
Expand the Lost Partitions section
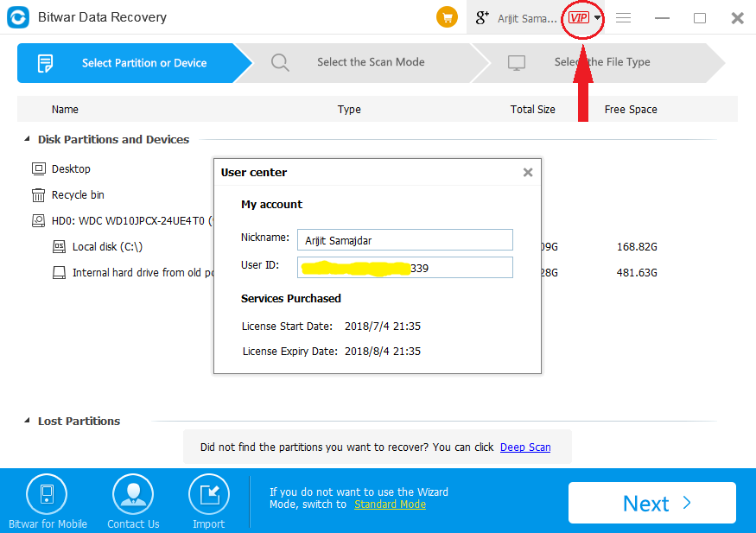(x=25, y=422)
